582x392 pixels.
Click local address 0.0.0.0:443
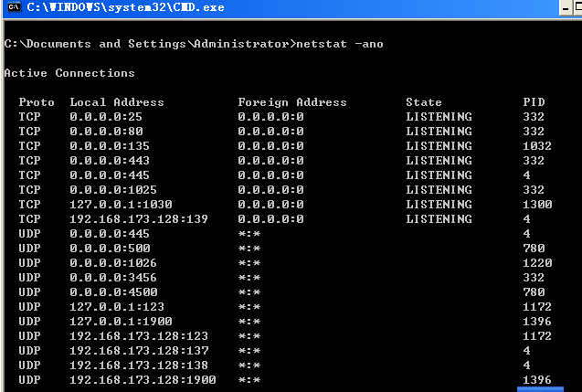click(110, 161)
